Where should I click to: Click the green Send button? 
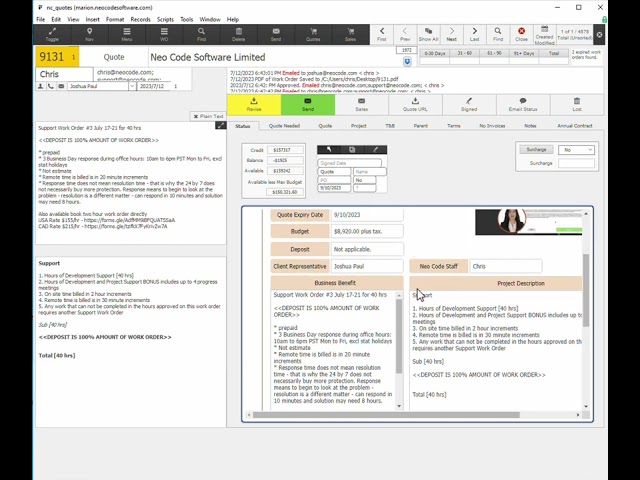[x=308, y=105]
